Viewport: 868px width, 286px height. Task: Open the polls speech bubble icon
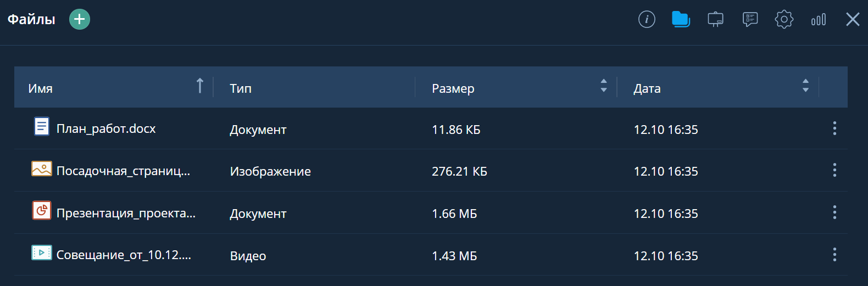(750, 20)
